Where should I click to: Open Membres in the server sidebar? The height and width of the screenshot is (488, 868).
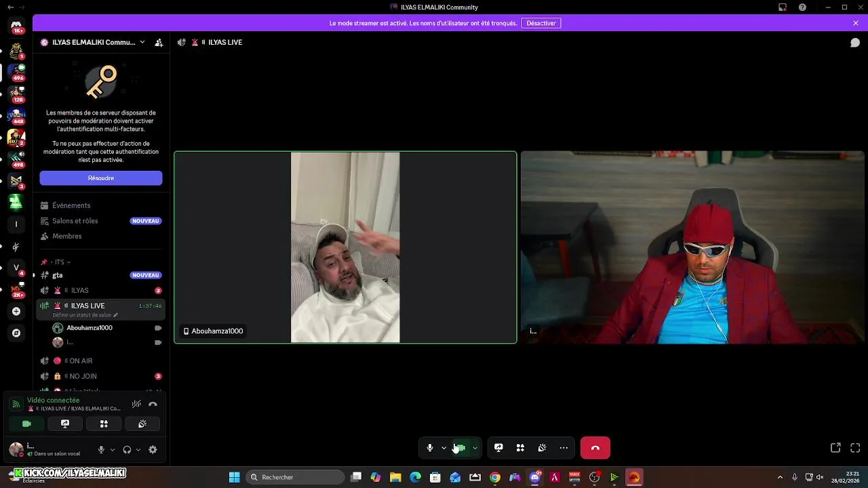pos(100,237)
